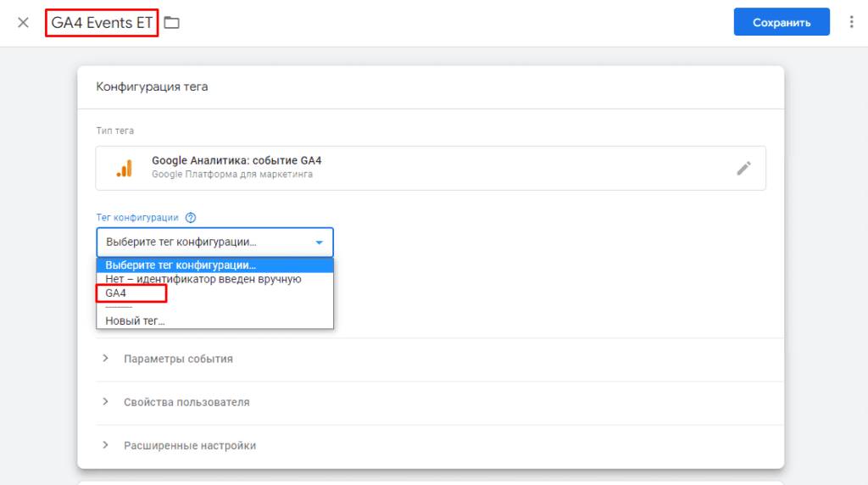This screenshot has height=485, width=868.
Task: Click the Тип тега label
Action: coord(115,131)
